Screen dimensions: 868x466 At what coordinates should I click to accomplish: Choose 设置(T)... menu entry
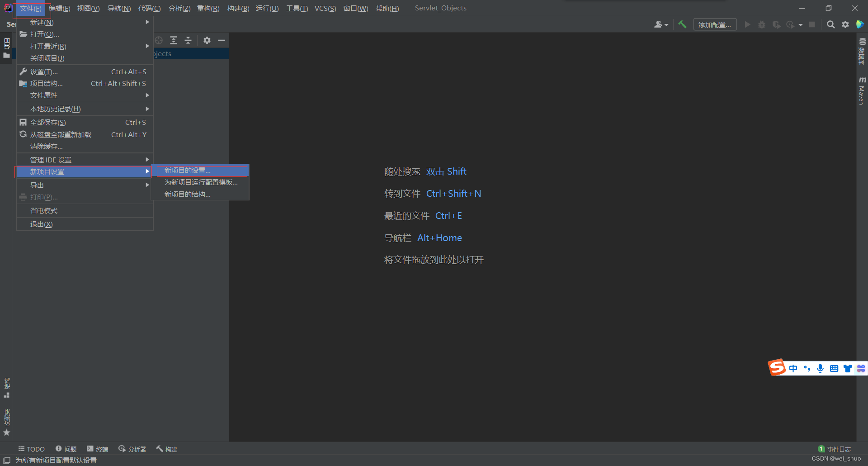[85, 71]
